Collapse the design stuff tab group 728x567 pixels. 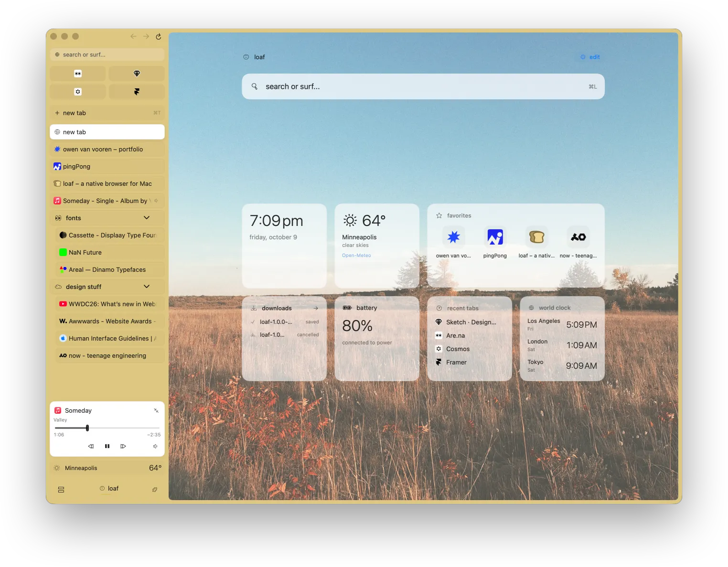point(147,287)
